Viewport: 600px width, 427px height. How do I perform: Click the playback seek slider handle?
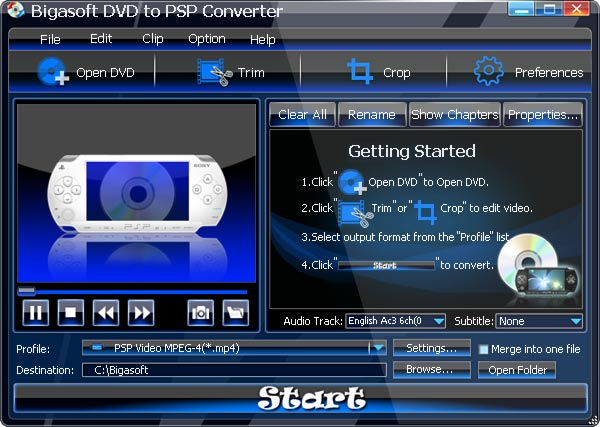tap(26, 291)
